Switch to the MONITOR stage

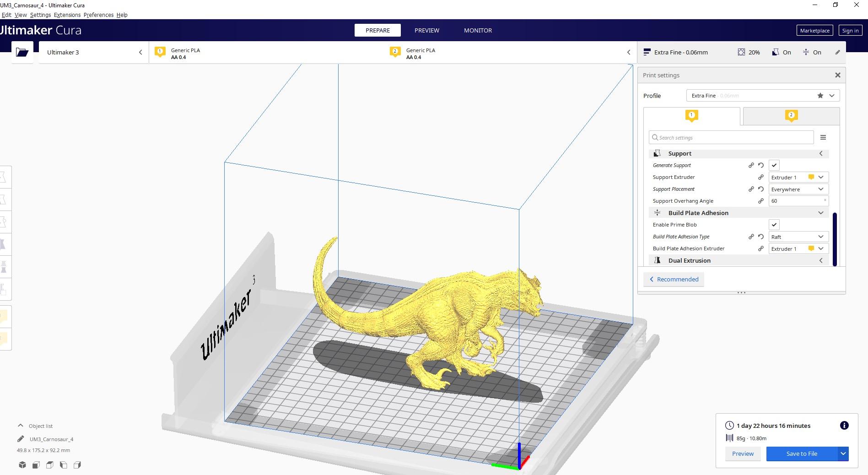(478, 30)
